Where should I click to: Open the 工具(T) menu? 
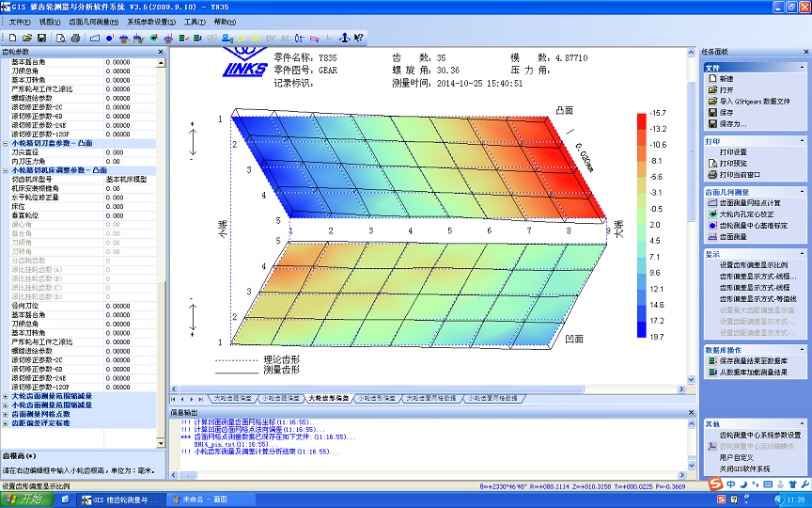click(x=195, y=22)
